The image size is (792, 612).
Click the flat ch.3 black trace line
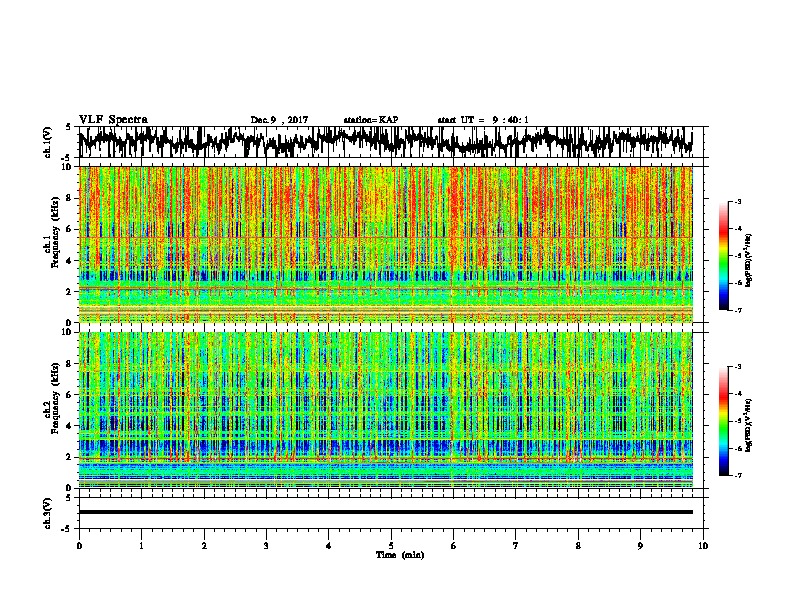[x=385, y=512]
